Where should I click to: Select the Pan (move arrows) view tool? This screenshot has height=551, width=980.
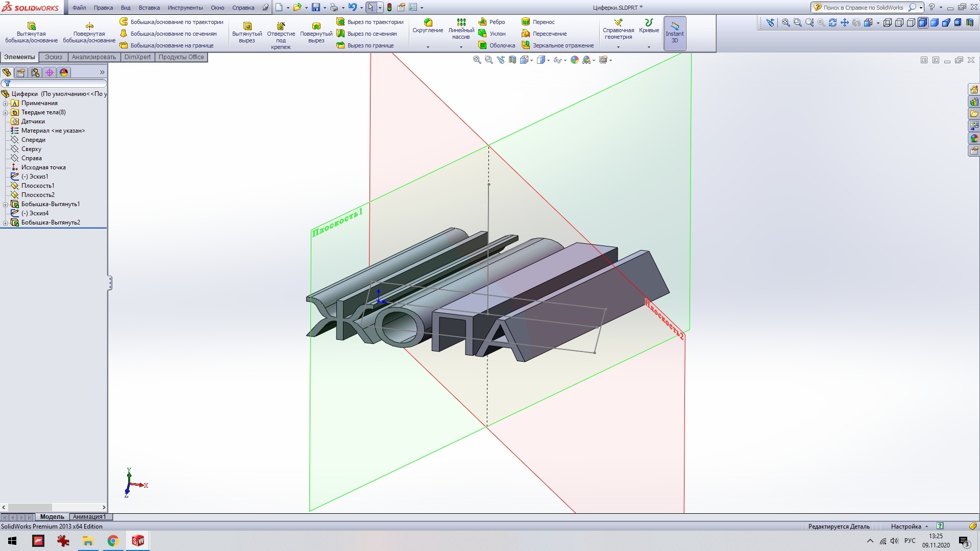click(844, 22)
